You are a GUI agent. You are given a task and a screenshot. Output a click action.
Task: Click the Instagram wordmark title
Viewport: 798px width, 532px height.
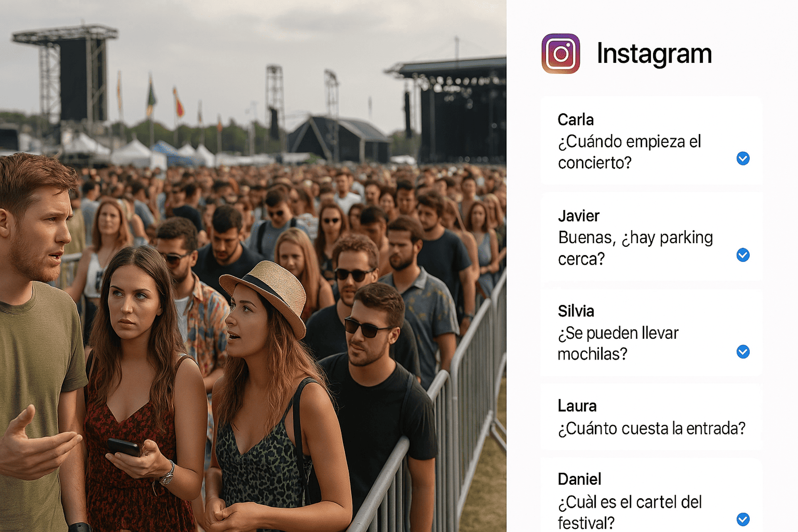tap(654, 54)
